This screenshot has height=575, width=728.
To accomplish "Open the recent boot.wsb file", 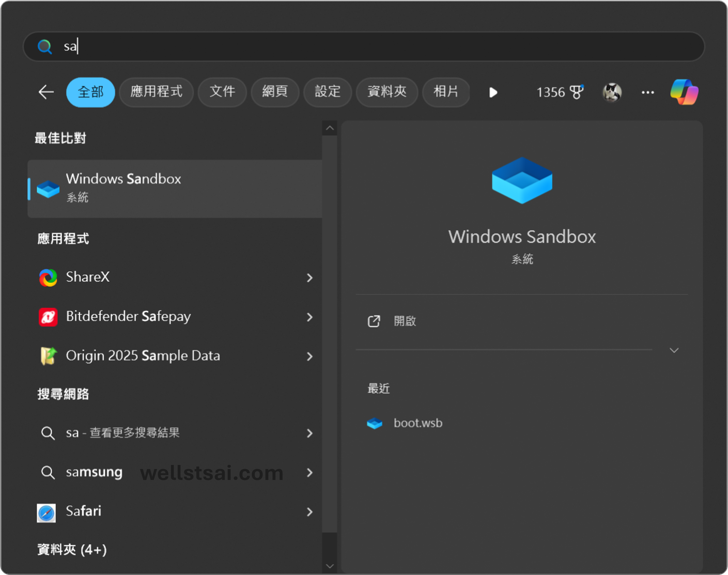I will point(418,423).
